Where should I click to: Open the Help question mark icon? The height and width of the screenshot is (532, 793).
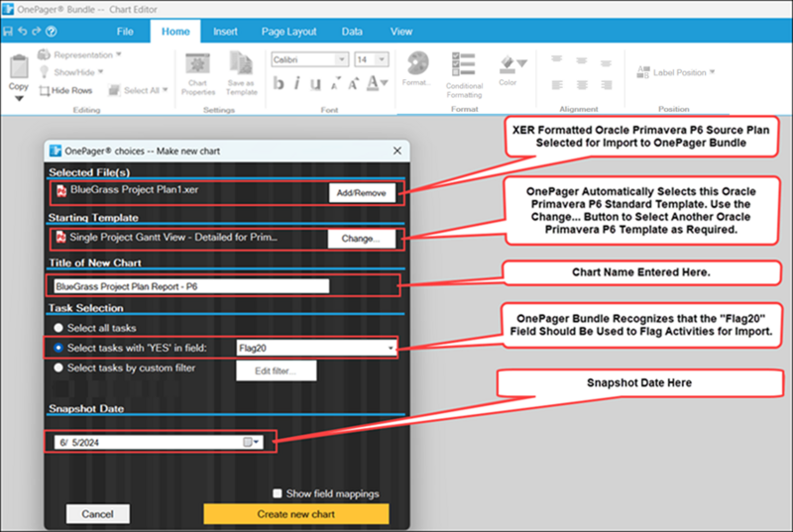52,32
